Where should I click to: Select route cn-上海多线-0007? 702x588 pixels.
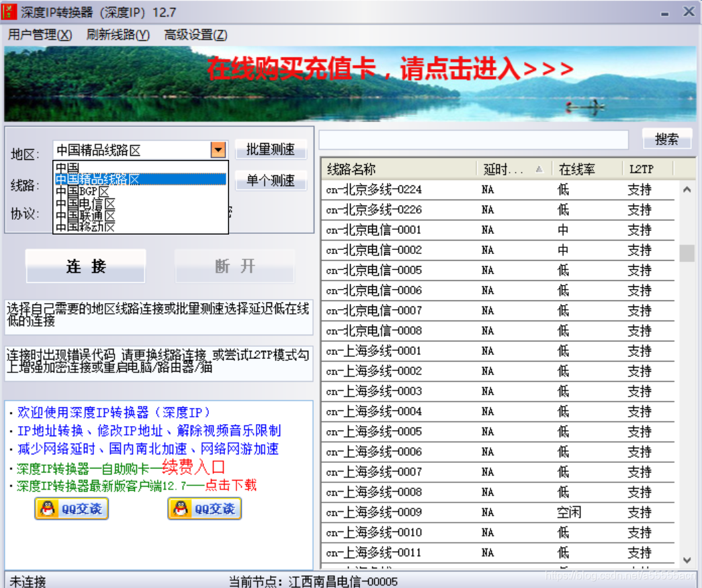(498, 472)
